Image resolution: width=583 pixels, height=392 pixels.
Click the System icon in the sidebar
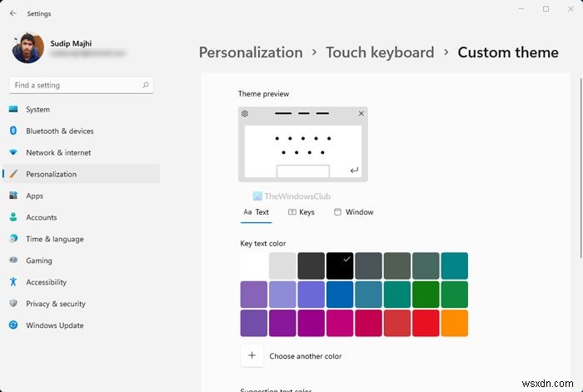(x=13, y=109)
